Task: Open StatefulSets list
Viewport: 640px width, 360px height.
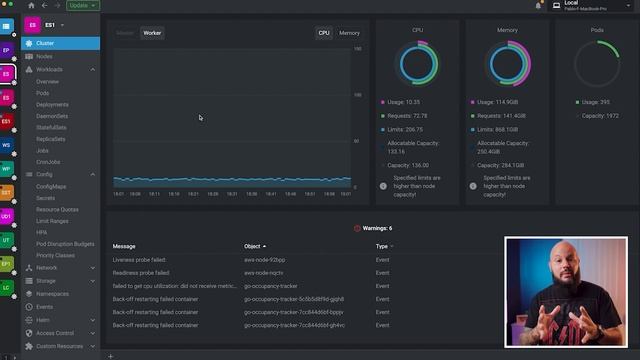Action: tap(51, 127)
